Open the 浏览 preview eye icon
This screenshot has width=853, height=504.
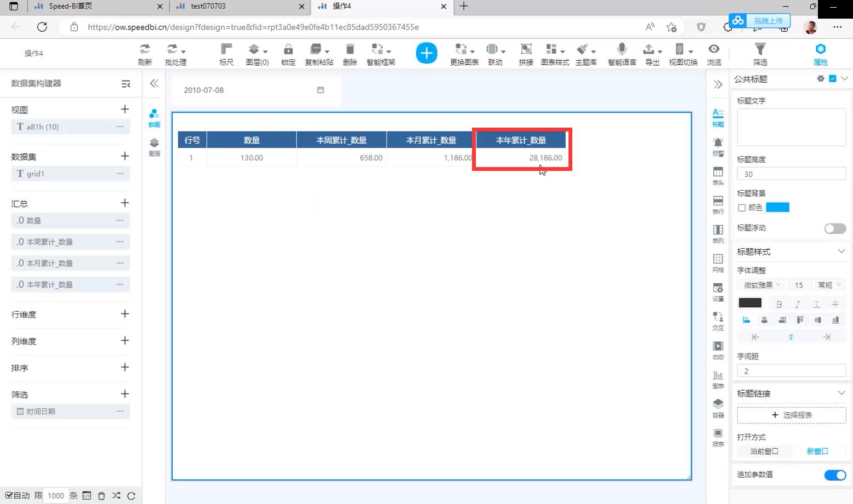click(x=714, y=54)
